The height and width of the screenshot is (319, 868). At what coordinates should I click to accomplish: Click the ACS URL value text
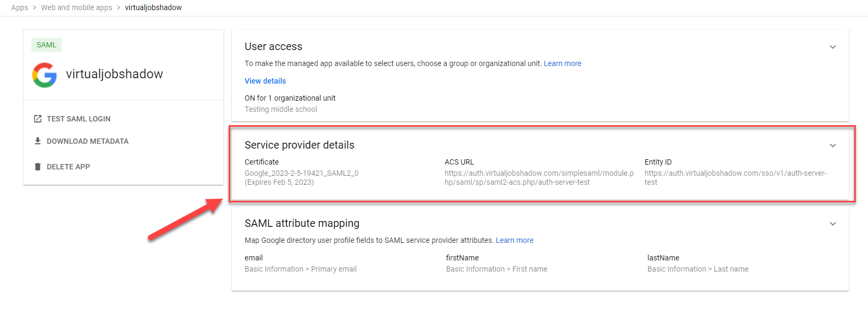[539, 177]
